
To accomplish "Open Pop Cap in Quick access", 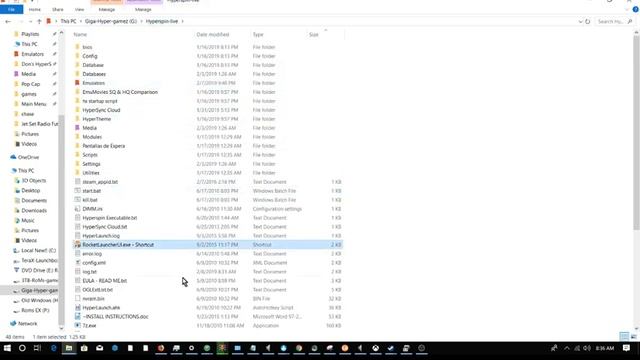I will 31,84.
